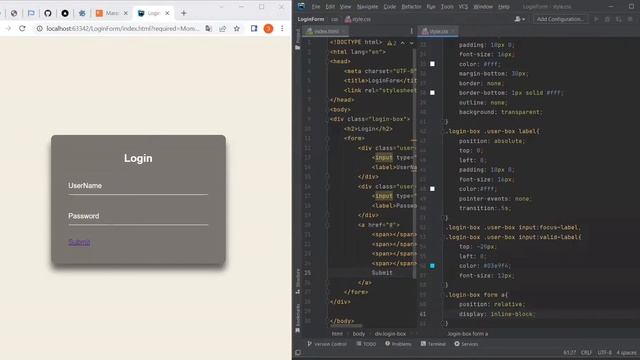
Task: Open the View menu in the IDE
Action: (345, 7)
